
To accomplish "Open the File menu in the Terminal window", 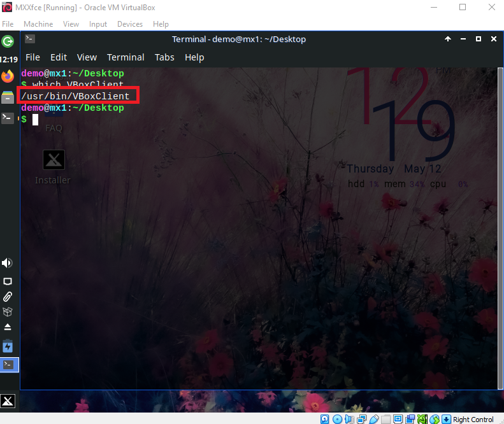I will 32,57.
